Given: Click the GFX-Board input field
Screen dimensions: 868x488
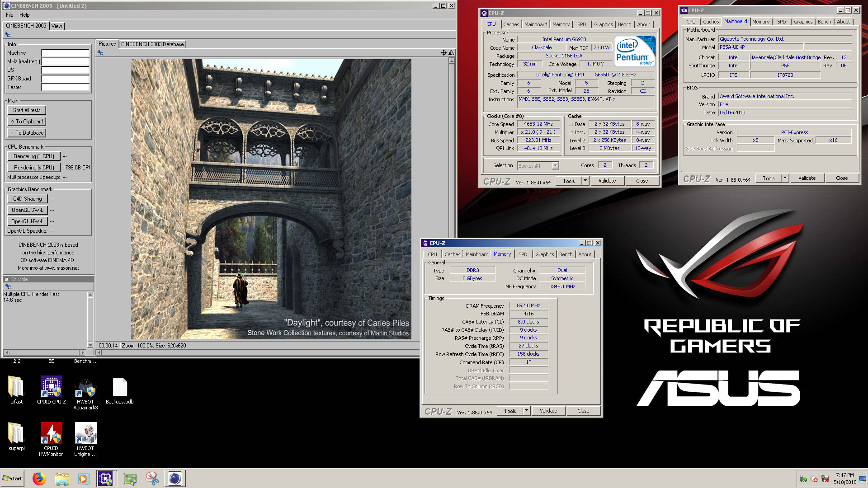Looking at the screenshot, I should pos(66,79).
